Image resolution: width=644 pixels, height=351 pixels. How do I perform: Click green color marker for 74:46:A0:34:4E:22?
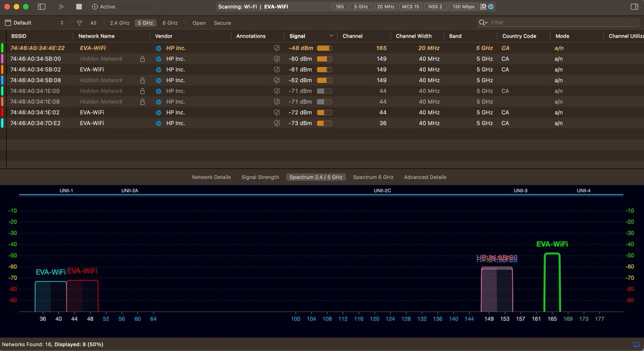(x=2, y=48)
